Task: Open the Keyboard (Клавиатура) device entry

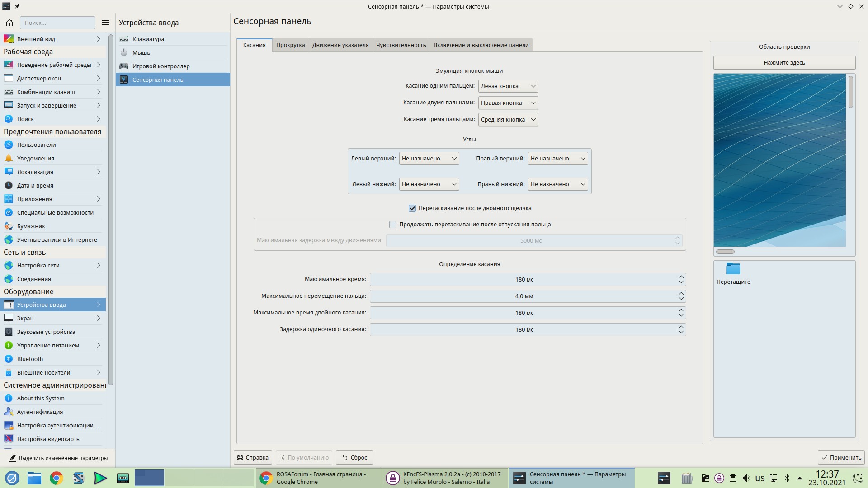Action: tap(148, 39)
